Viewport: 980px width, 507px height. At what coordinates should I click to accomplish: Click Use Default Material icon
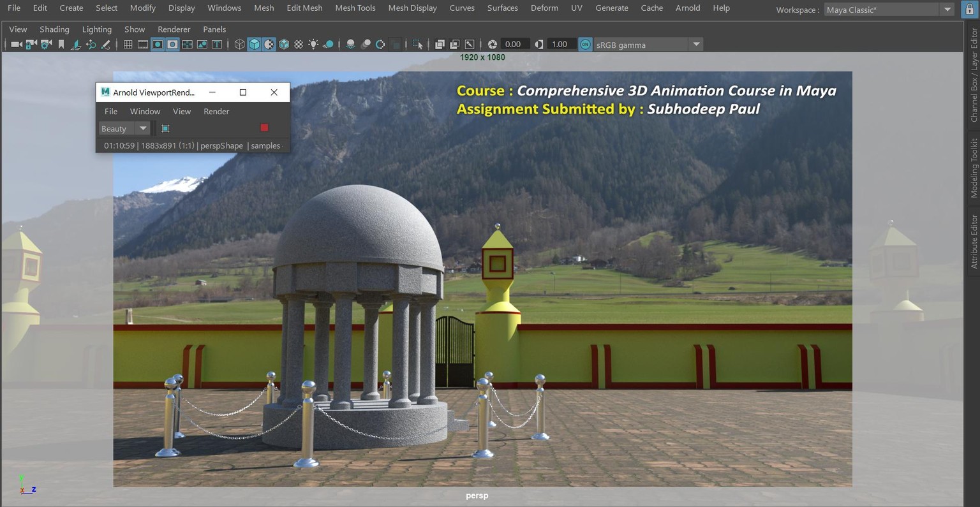(x=269, y=44)
